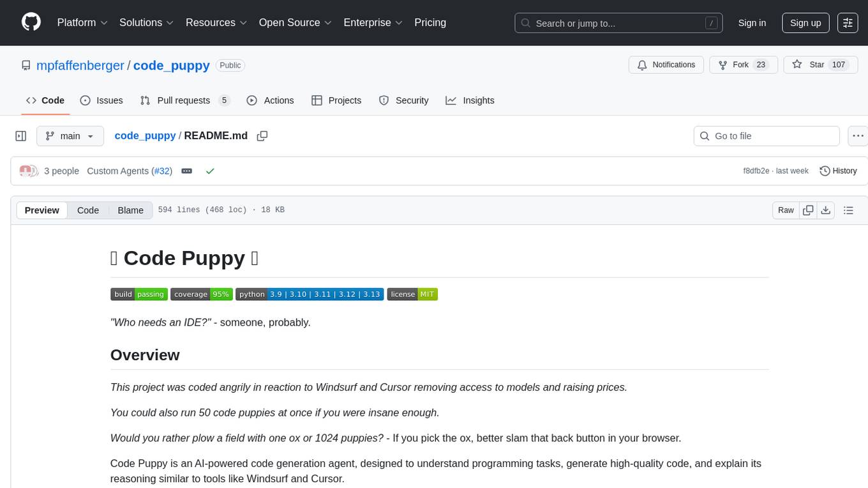This screenshot has height=488, width=868.
Task: Click the license MIT badge
Action: pos(412,294)
